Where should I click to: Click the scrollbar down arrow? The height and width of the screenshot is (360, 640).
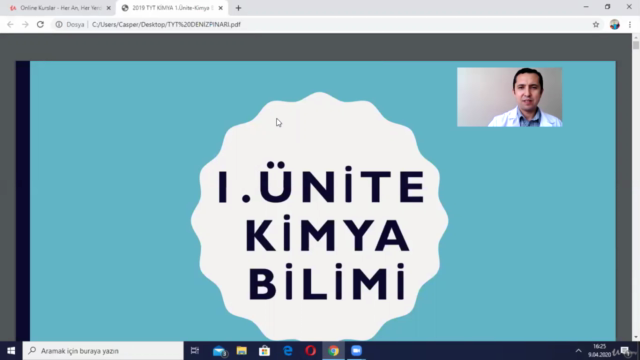(x=636, y=337)
